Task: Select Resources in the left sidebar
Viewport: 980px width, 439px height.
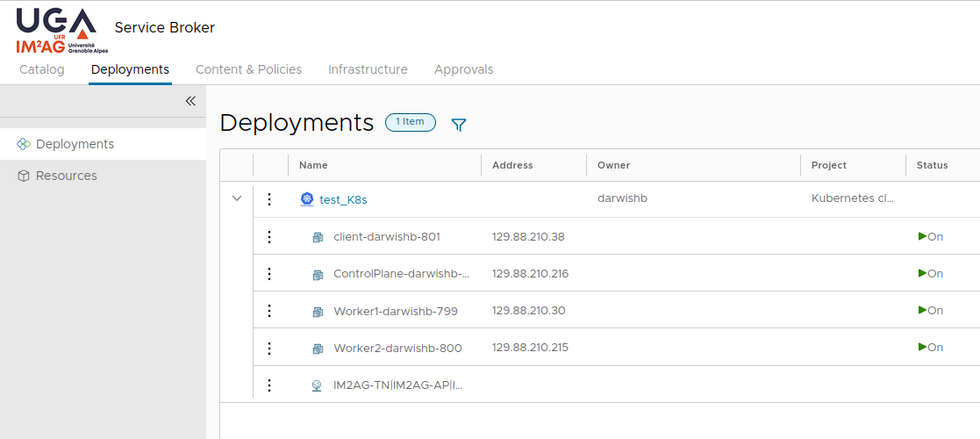Action: click(67, 176)
